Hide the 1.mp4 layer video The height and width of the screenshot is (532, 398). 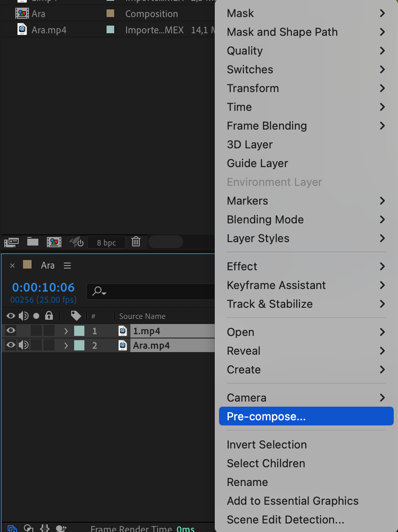(11, 330)
